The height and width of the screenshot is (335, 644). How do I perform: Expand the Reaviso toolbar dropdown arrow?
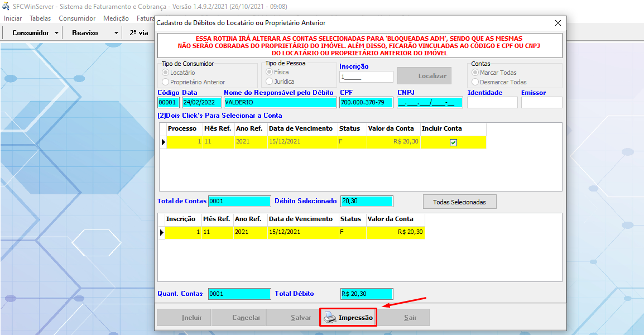coord(116,33)
